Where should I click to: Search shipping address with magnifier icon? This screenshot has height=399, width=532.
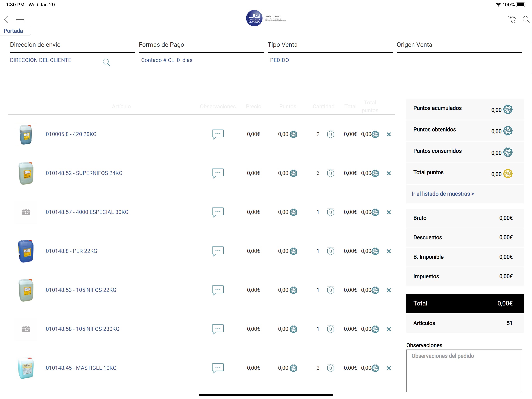point(106,62)
